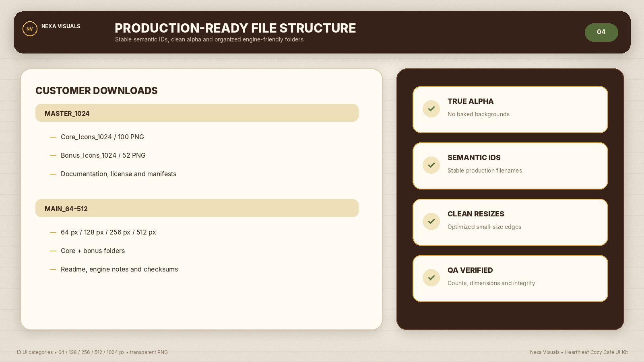Viewport: 644px width, 362px height.
Task: Select the MAIN_64–512 folder header
Action: tap(197, 208)
